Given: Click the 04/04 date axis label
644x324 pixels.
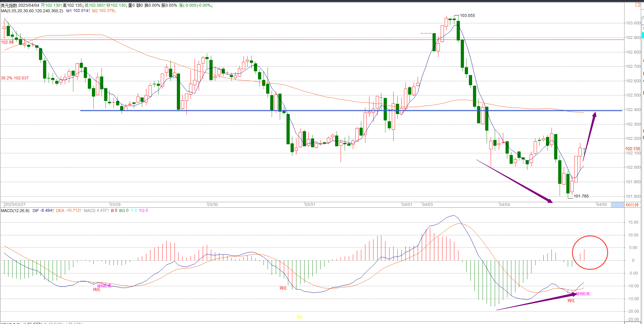Looking at the screenshot, I should point(504,204).
